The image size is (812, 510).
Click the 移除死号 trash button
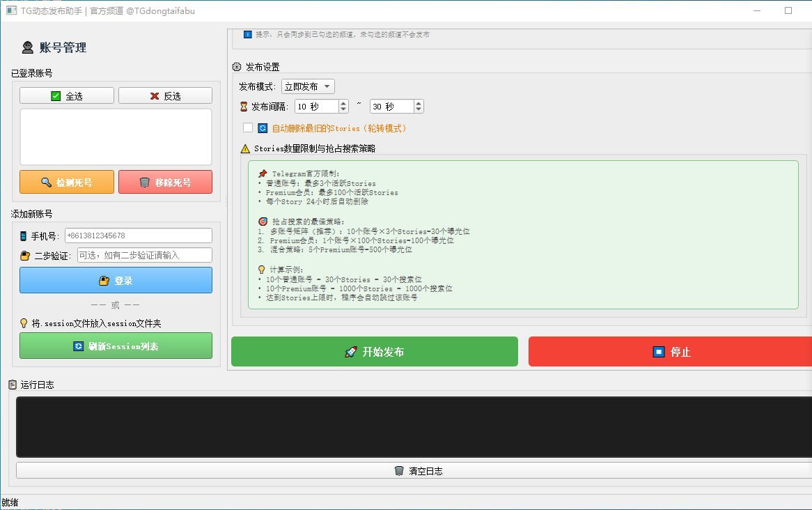coord(165,183)
